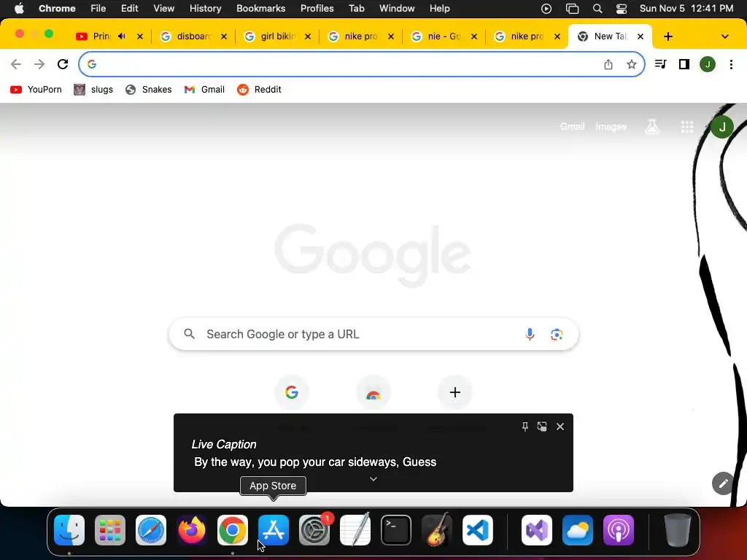Open Google Account avatar on page
The width and height of the screenshot is (747, 560).
[x=721, y=127]
